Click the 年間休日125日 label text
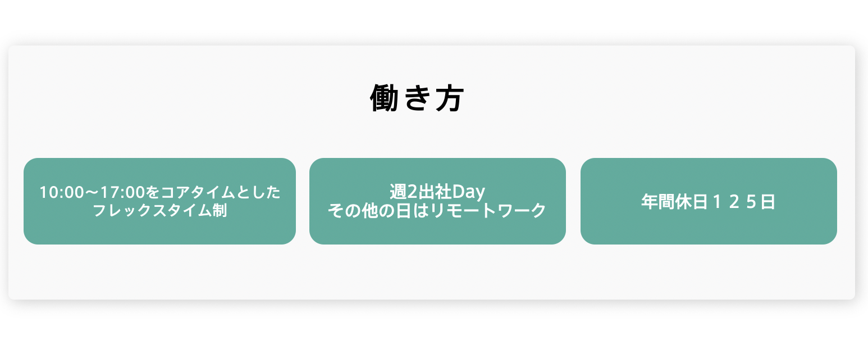The image size is (868, 353). click(x=709, y=202)
